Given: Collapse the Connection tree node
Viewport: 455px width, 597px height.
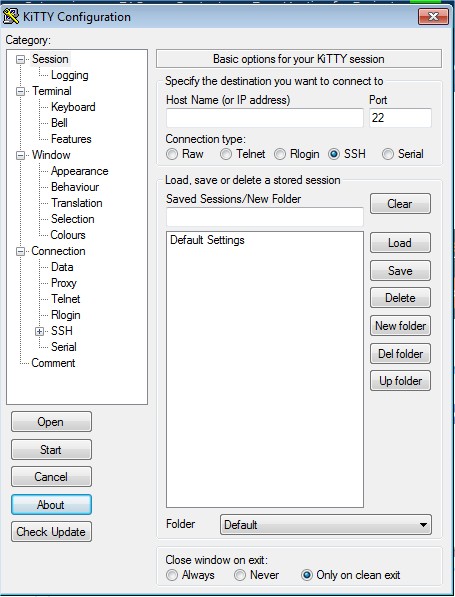Looking at the screenshot, I should (20, 251).
